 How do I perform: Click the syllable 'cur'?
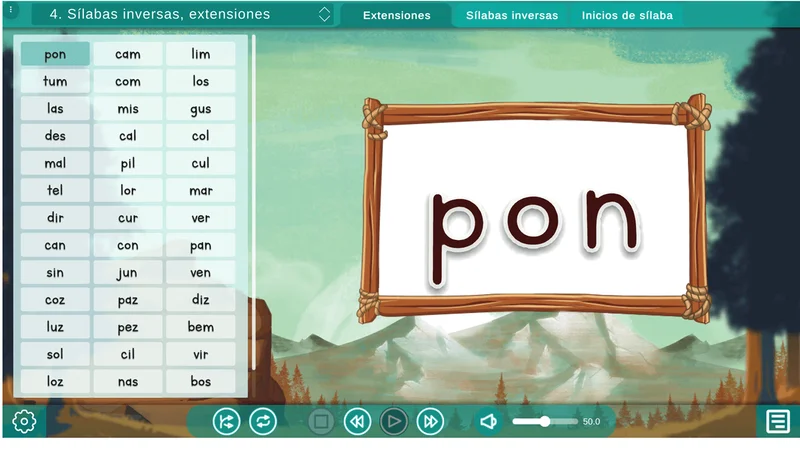tap(128, 218)
